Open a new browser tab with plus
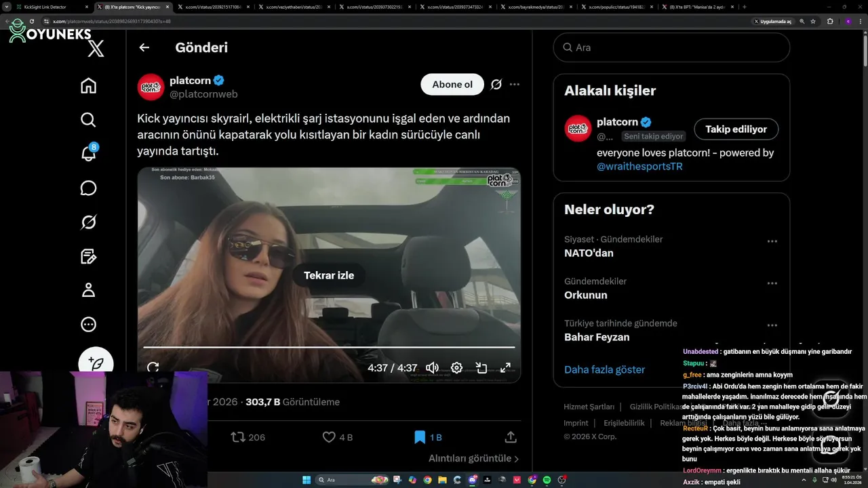 (x=745, y=7)
